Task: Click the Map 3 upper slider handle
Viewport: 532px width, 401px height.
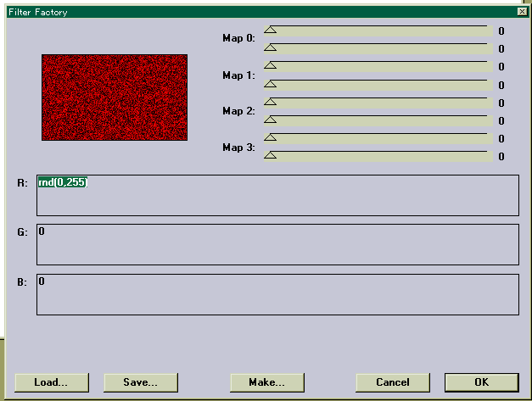Action: 270,136
